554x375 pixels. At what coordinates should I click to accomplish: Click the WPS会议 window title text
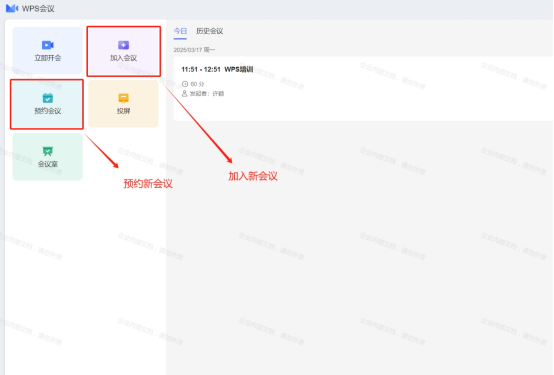click(x=38, y=8)
